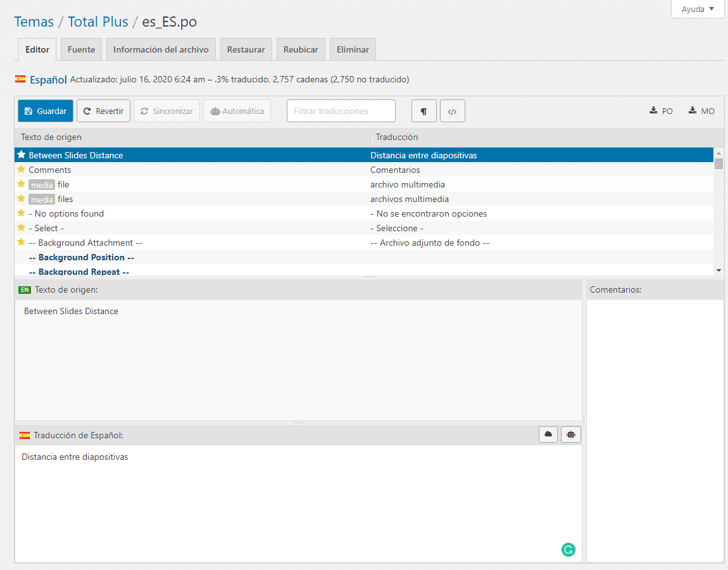Viewport: 728px width, 570px height.
Task: Click the Sincronizar button
Action: click(x=166, y=111)
